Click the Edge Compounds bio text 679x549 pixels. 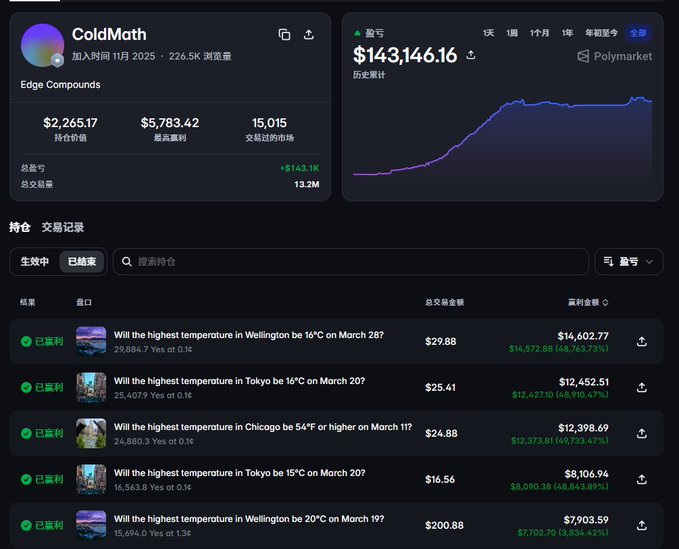point(60,84)
